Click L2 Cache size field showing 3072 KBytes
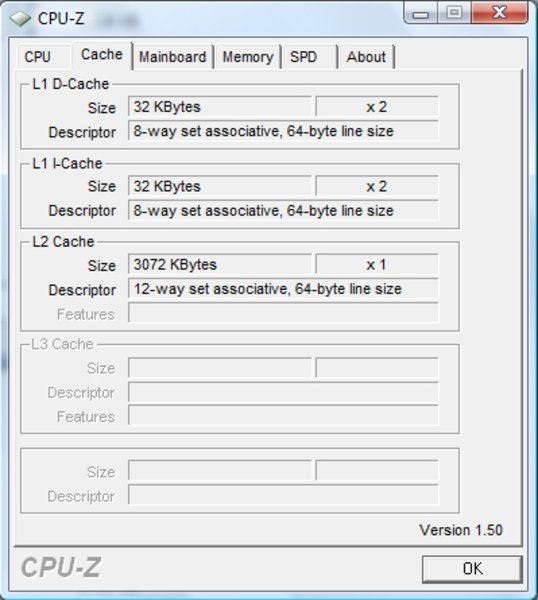This screenshot has width=538, height=600. (220, 264)
